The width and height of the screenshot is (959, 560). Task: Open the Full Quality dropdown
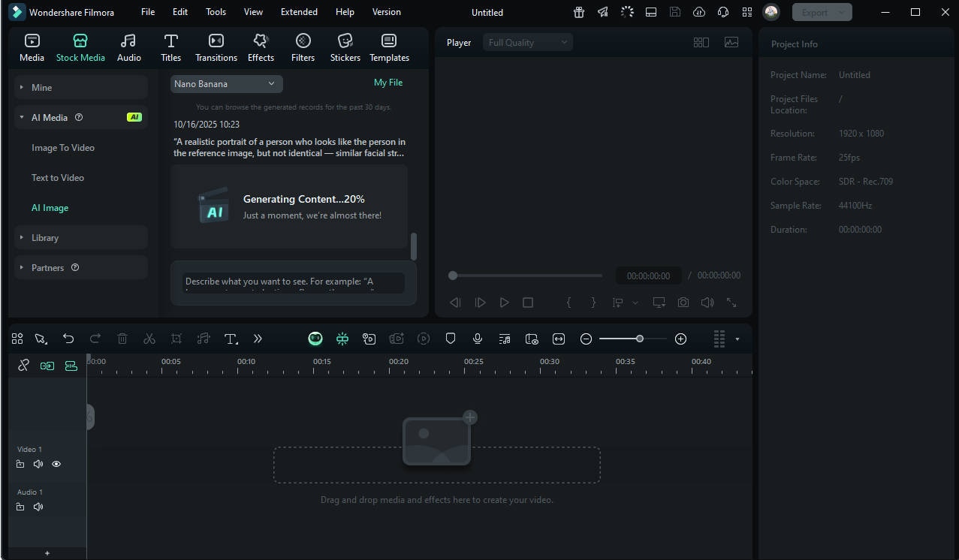click(x=528, y=43)
